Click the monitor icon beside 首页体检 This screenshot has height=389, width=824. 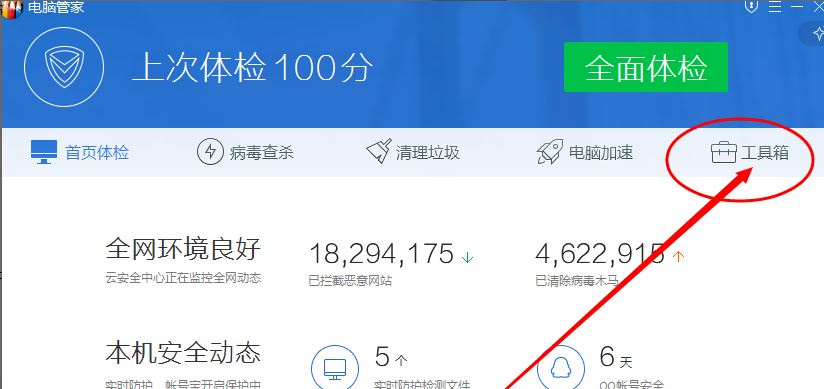click(44, 152)
